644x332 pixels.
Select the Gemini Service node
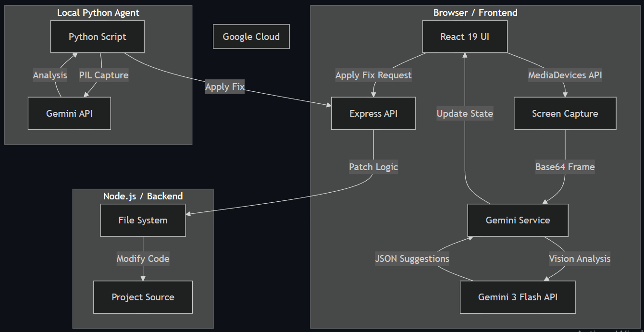pos(518,220)
